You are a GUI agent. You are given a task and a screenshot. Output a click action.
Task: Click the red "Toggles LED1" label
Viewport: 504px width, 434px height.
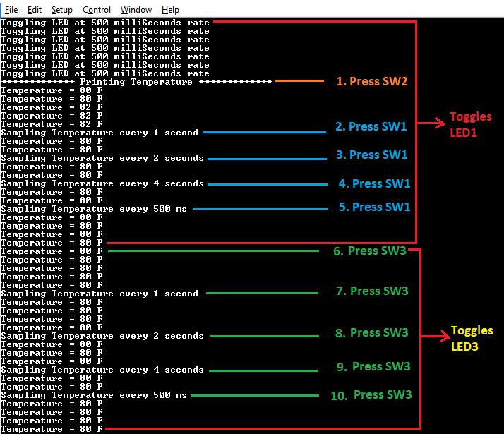point(470,124)
